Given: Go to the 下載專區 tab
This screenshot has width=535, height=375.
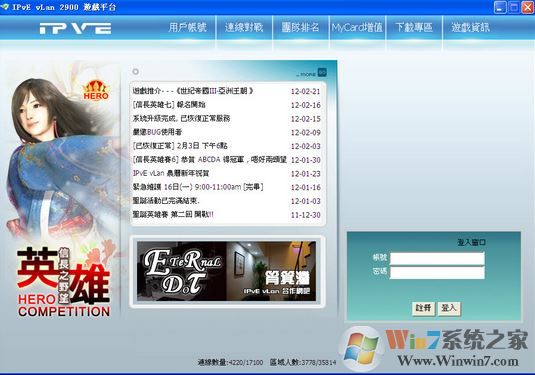Looking at the screenshot, I should 414,27.
